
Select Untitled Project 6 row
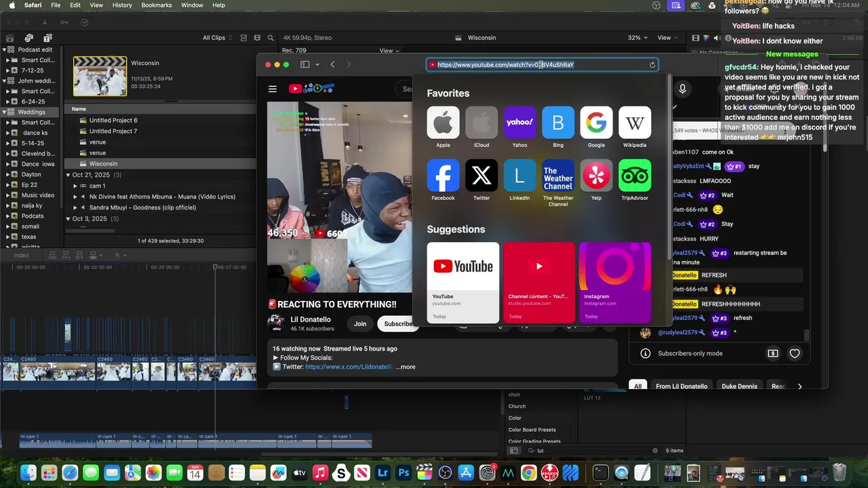click(160, 121)
